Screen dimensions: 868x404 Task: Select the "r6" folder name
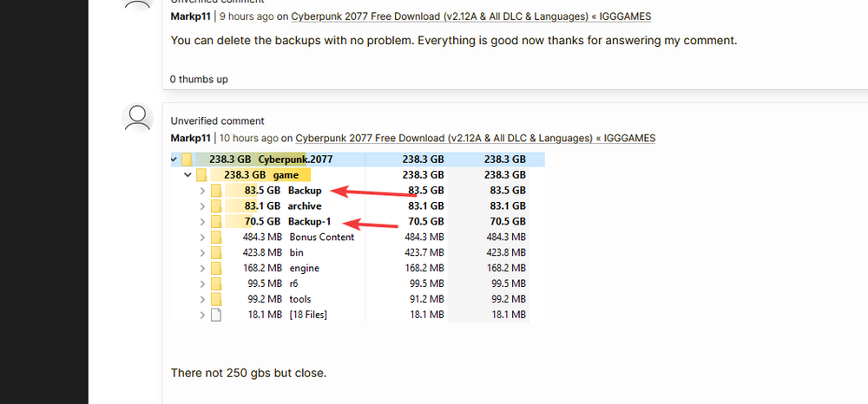[294, 283]
